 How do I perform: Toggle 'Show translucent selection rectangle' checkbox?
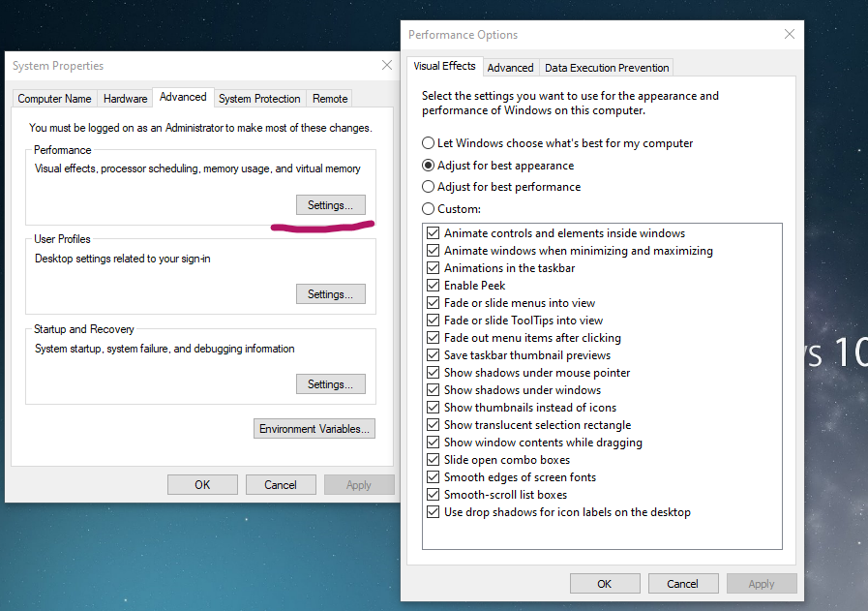(x=433, y=425)
